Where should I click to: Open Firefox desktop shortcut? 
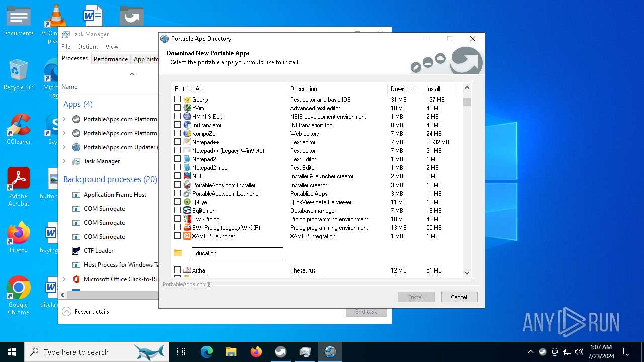coord(19,238)
